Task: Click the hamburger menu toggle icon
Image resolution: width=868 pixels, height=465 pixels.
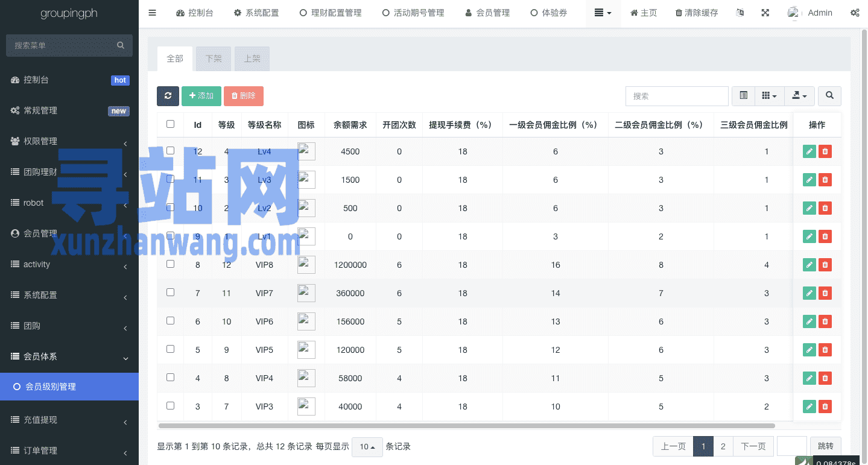Action: pyautogui.click(x=152, y=13)
